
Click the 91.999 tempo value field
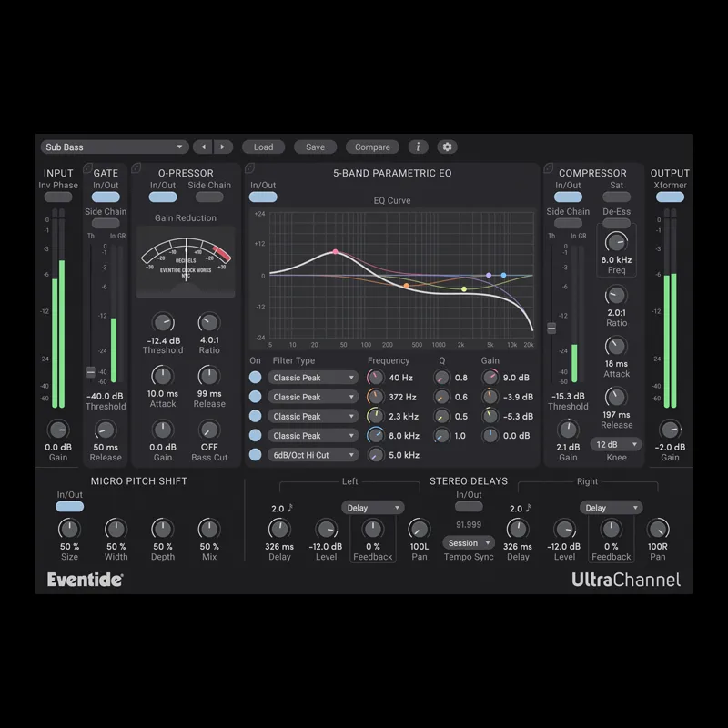[x=469, y=525]
